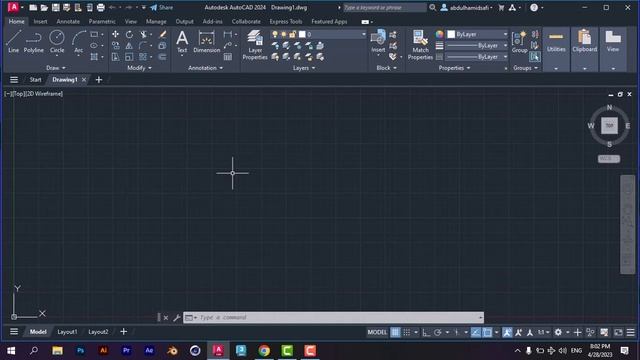Select the Copy tool in Modify
Image resolution: width=640 pixels, height=360 pixels.
[116, 46]
